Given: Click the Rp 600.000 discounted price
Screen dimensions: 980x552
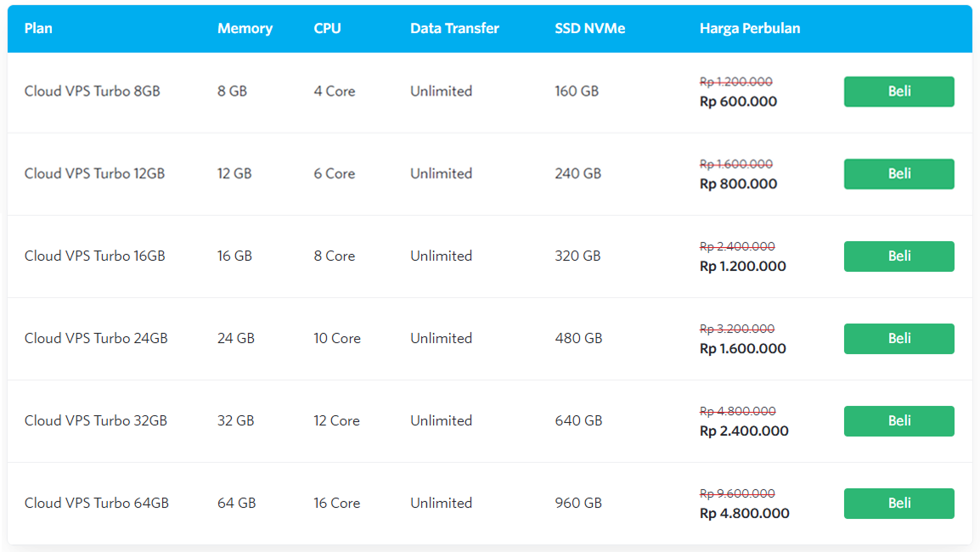Looking at the screenshot, I should pyautogui.click(x=738, y=102).
